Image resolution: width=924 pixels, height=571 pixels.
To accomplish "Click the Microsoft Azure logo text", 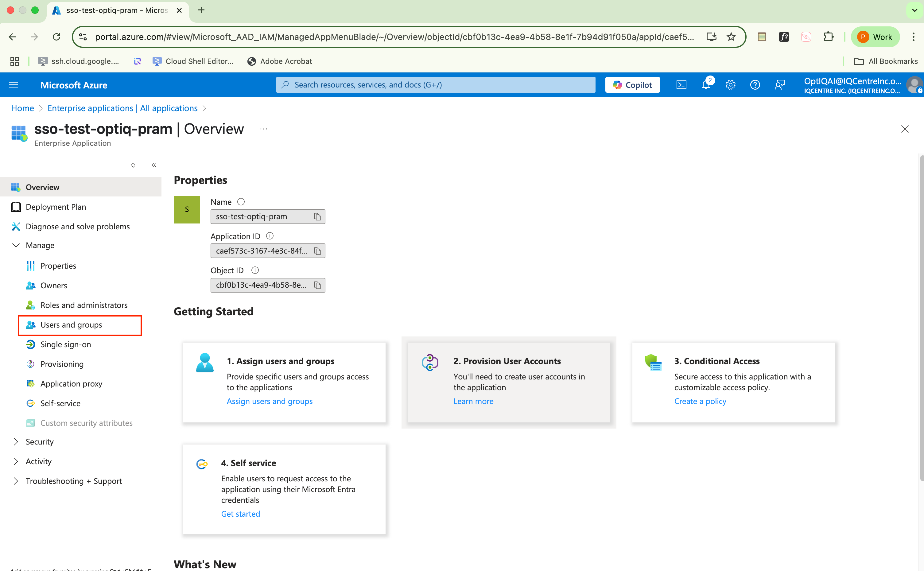I will 74,85.
